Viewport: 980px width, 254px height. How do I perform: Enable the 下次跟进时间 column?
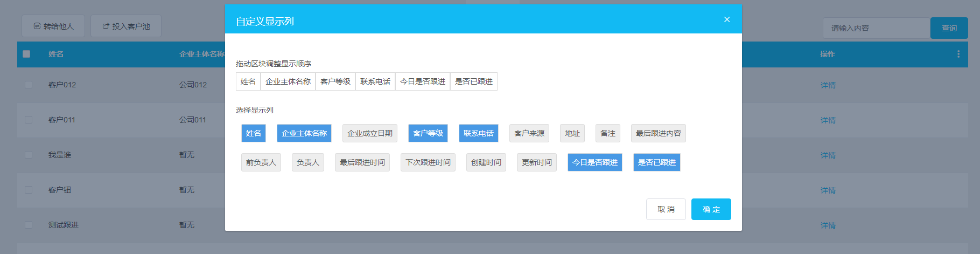pyautogui.click(x=428, y=162)
